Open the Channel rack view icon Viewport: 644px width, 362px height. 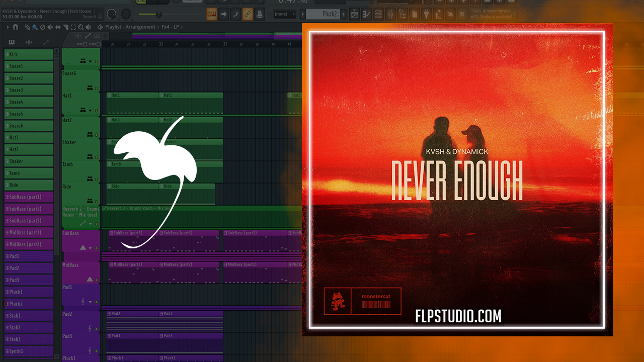(x=378, y=14)
